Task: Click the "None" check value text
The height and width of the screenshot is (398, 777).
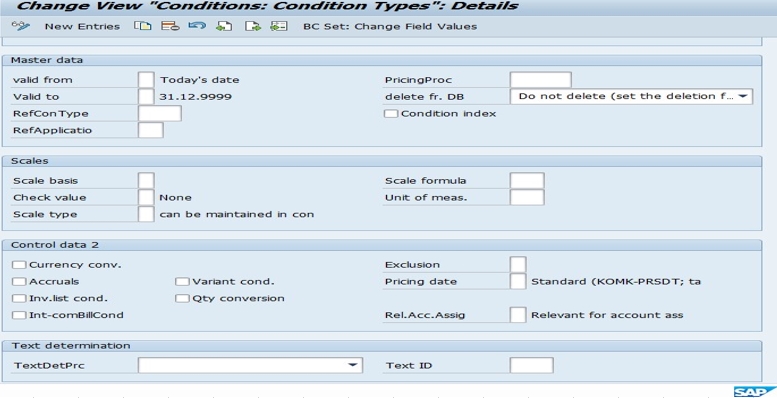Action: [175, 197]
